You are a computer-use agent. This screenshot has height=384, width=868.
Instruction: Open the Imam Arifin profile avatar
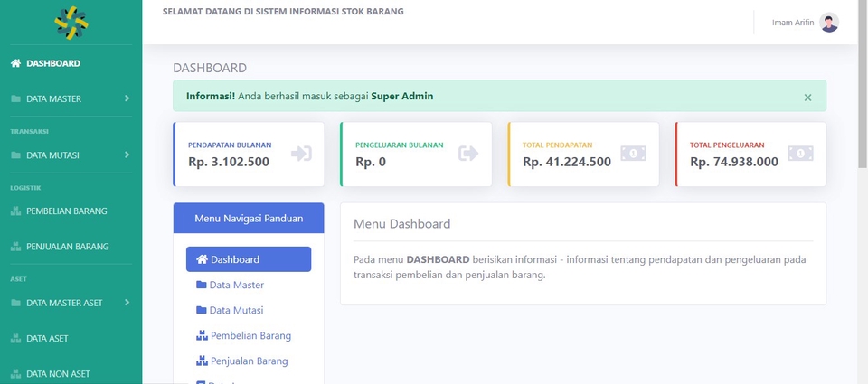[829, 23]
